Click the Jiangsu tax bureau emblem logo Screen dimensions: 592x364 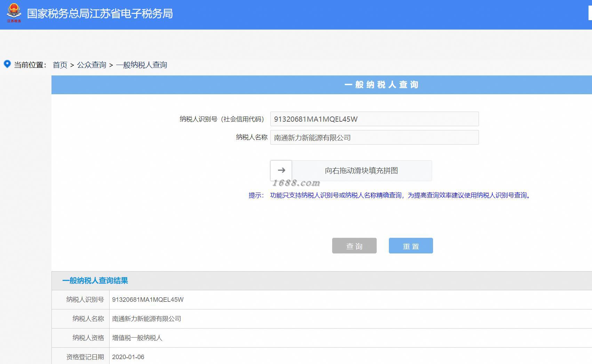(x=14, y=13)
